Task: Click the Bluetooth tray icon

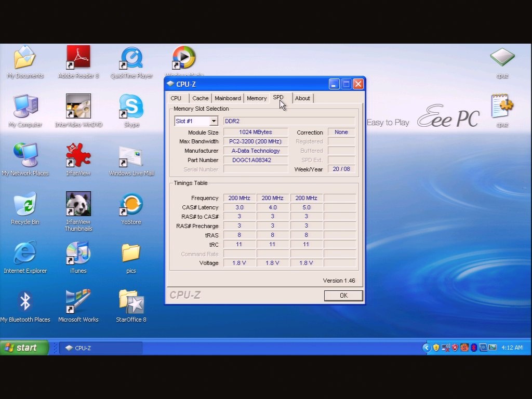Action: (x=474, y=348)
